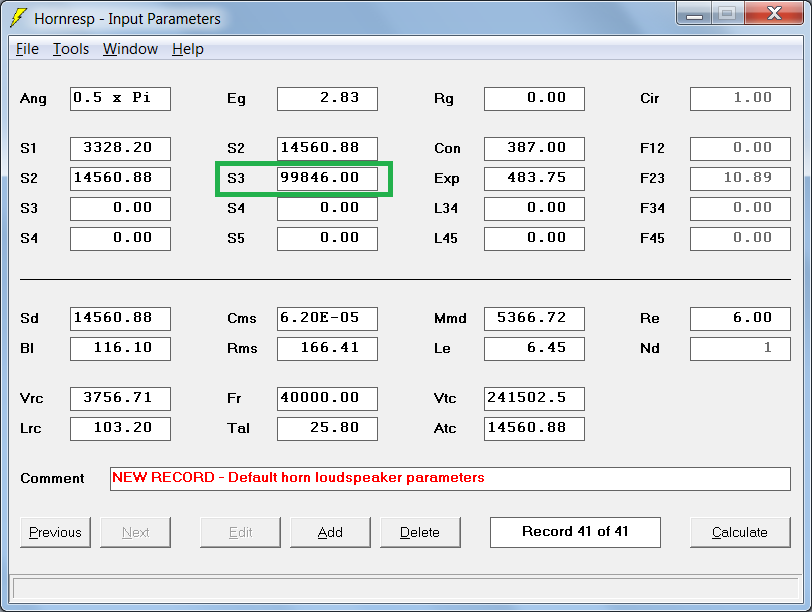Click the F23 field showing 10.89
Screen dimensions: 812x612
coord(741,179)
